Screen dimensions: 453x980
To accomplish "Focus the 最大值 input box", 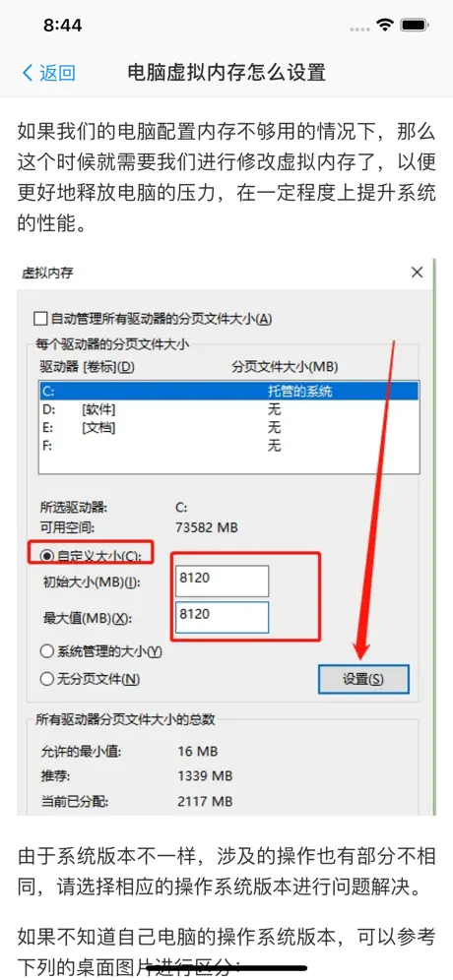I will coord(223,618).
